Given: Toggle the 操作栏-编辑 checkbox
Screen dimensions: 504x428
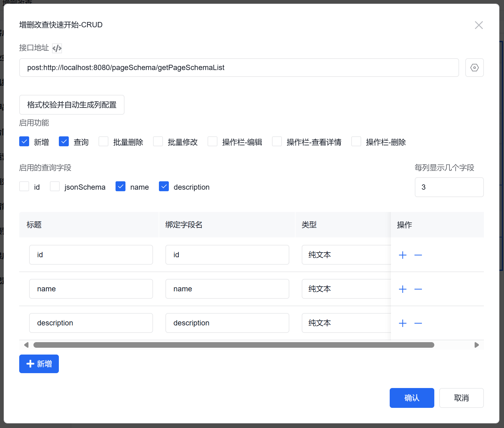Looking at the screenshot, I should pyautogui.click(x=213, y=142).
